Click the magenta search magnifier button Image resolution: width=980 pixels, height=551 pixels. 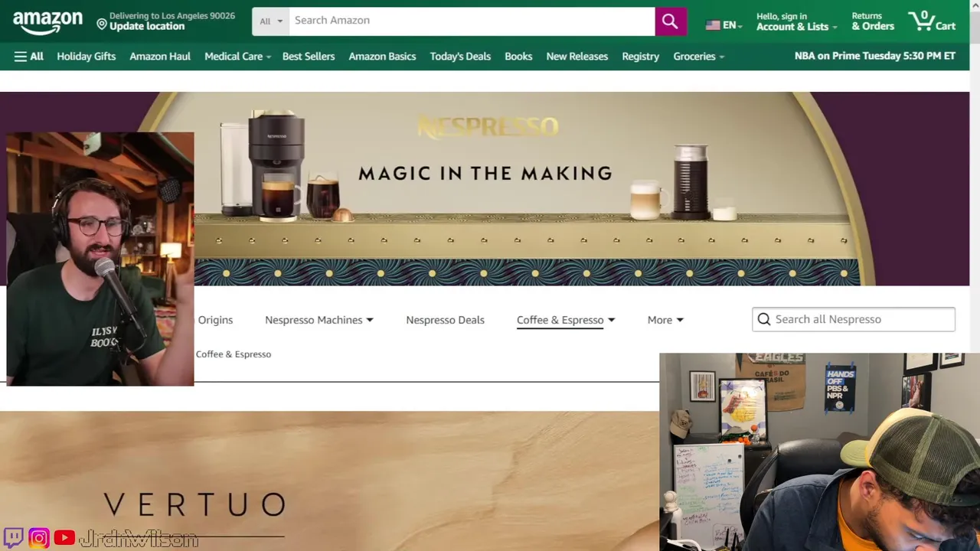[670, 21]
